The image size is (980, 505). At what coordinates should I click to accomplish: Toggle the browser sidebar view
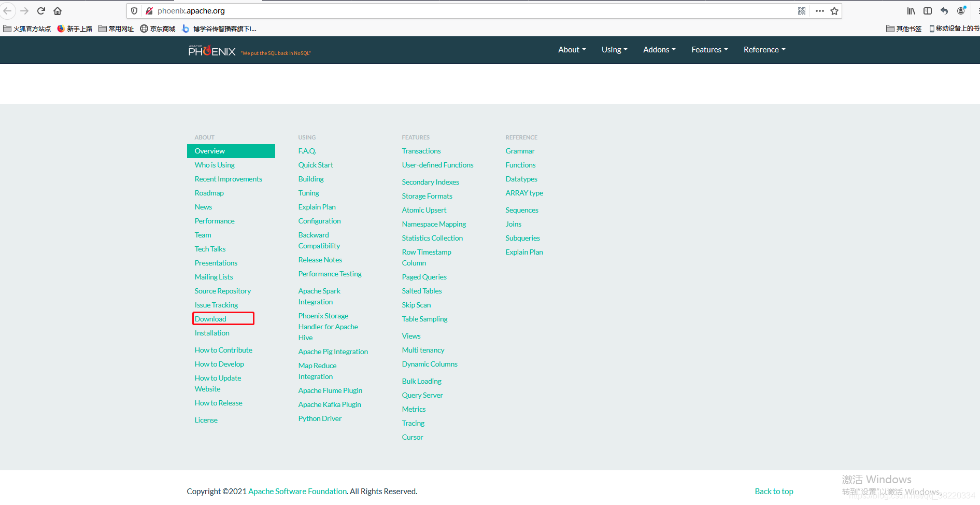click(928, 10)
